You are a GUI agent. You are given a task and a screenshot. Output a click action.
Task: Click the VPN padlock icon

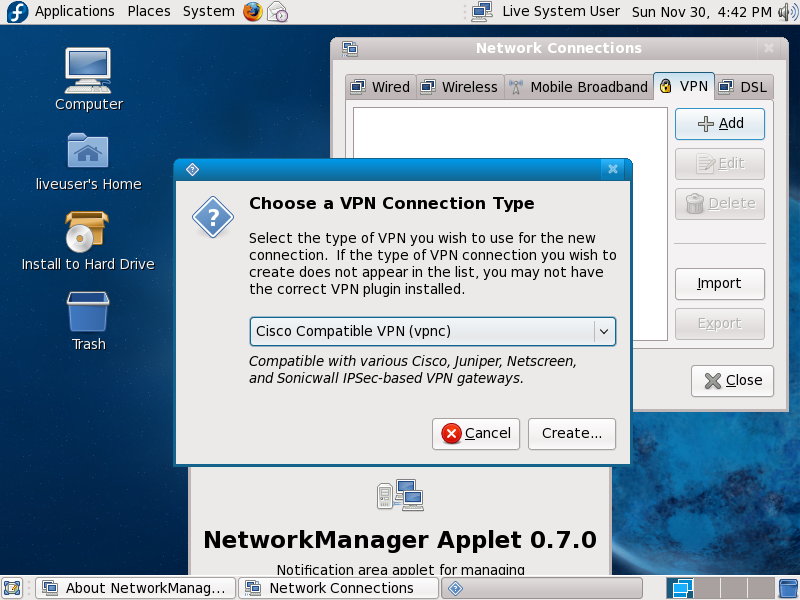click(x=665, y=86)
